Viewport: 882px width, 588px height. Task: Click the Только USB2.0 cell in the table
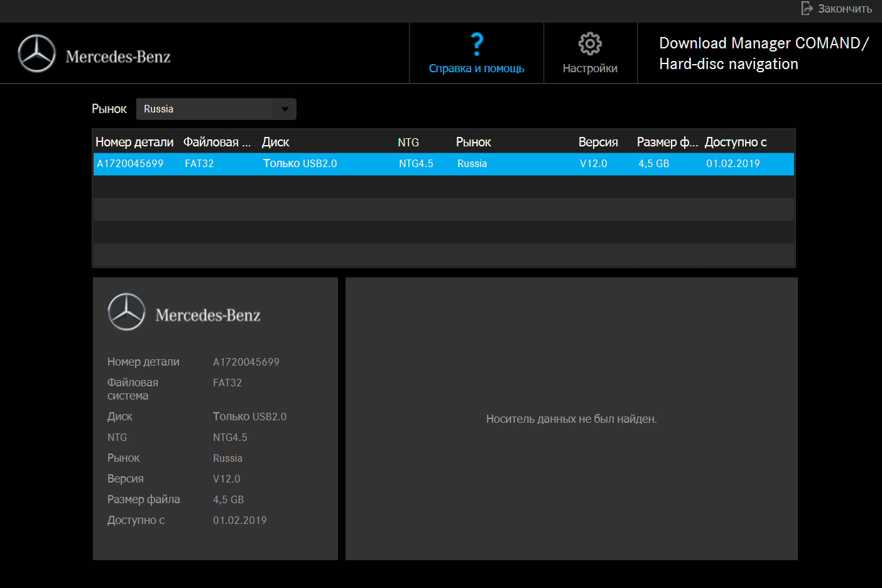click(x=300, y=163)
